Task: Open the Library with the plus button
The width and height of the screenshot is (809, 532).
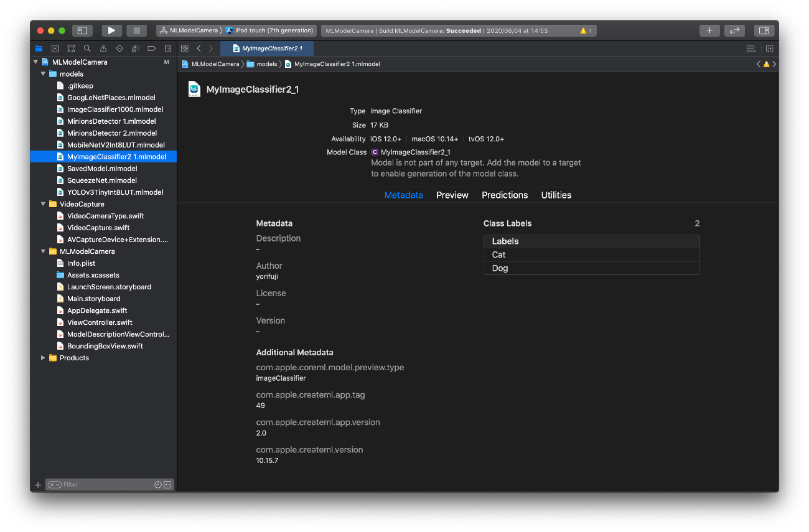Action: click(x=709, y=30)
